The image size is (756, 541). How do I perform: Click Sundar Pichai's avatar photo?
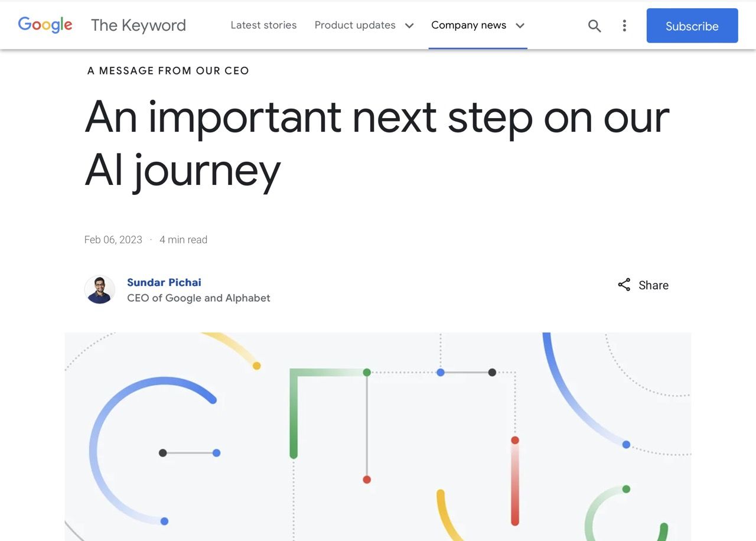click(x=100, y=289)
